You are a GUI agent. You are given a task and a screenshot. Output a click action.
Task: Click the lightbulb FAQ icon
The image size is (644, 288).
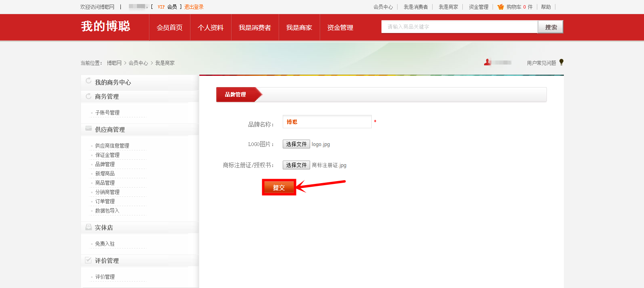[561, 62]
